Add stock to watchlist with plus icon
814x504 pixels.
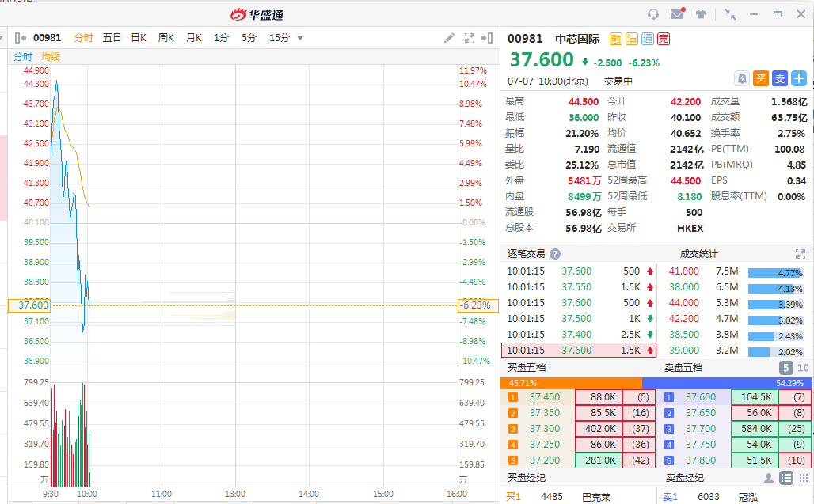click(x=799, y=78)
